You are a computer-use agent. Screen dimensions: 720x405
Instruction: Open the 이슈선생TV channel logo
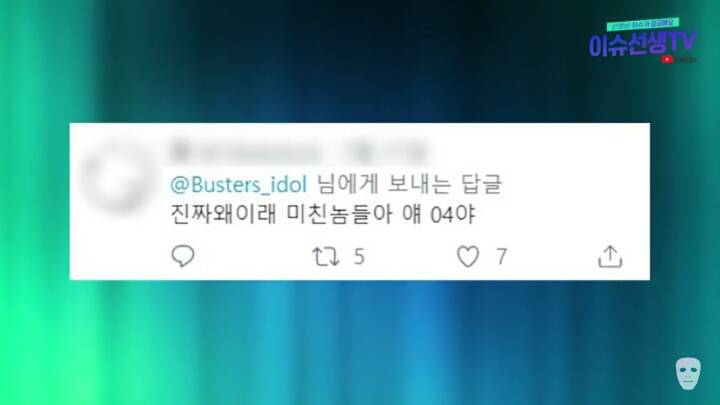point(642,44)
